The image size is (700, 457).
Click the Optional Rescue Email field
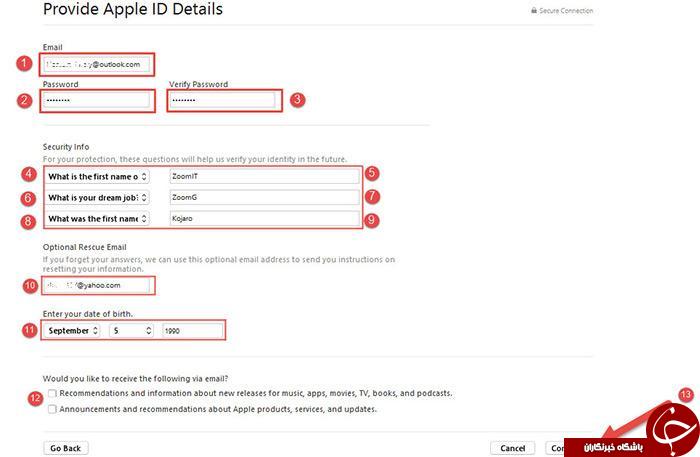tap(96, 285)
